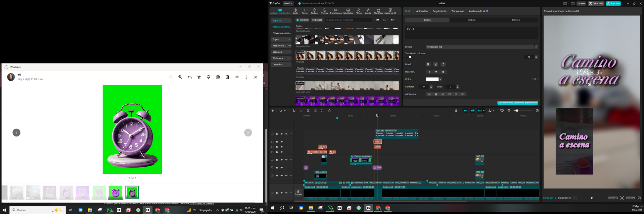Click the timeline zoom slider
The image size is (644, 214).
pos(523,111)
